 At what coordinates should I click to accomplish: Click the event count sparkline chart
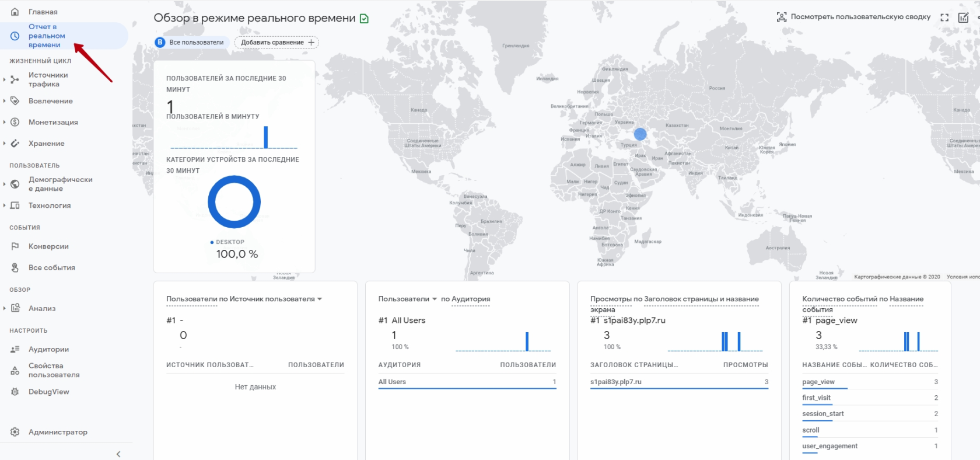pos(898,341)
